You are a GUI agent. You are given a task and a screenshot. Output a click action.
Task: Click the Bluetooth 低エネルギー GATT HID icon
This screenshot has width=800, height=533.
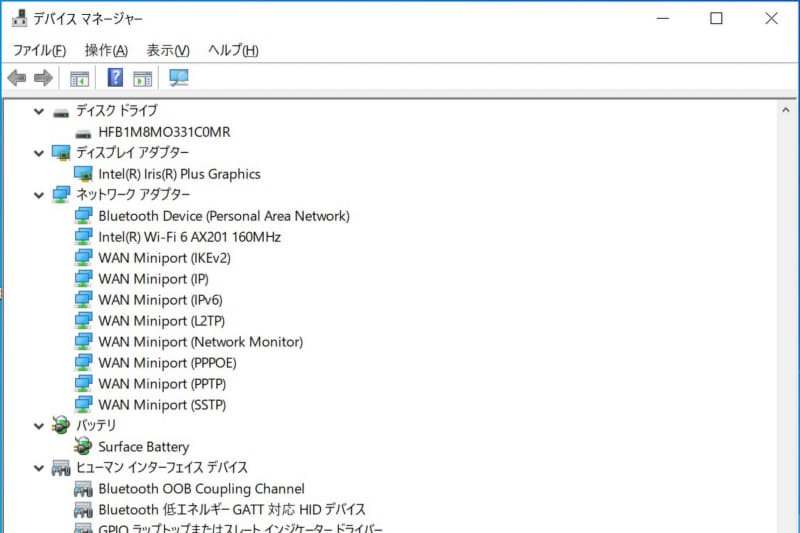click(x=83, y=510)
